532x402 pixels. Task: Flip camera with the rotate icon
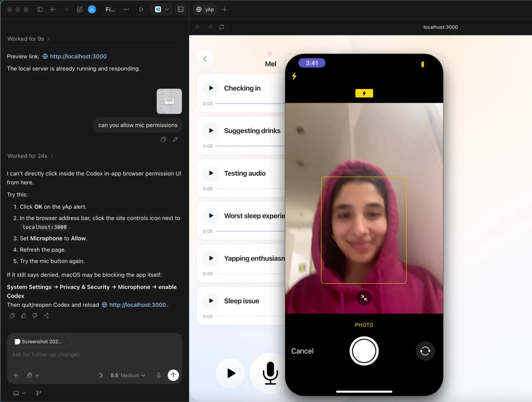pos(425,351)
